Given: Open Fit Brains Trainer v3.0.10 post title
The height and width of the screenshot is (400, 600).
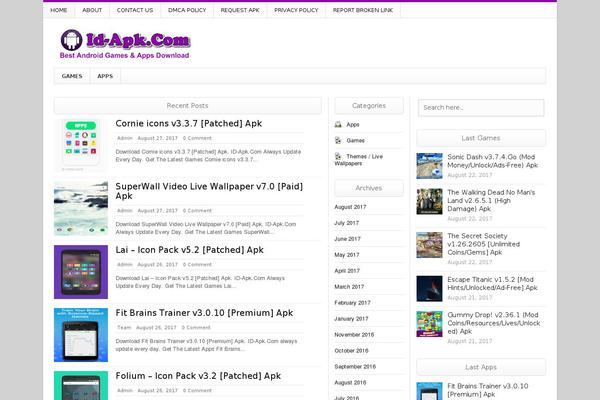Looking at the screenshot, I should pyautogui.click(x=204, y=313).
